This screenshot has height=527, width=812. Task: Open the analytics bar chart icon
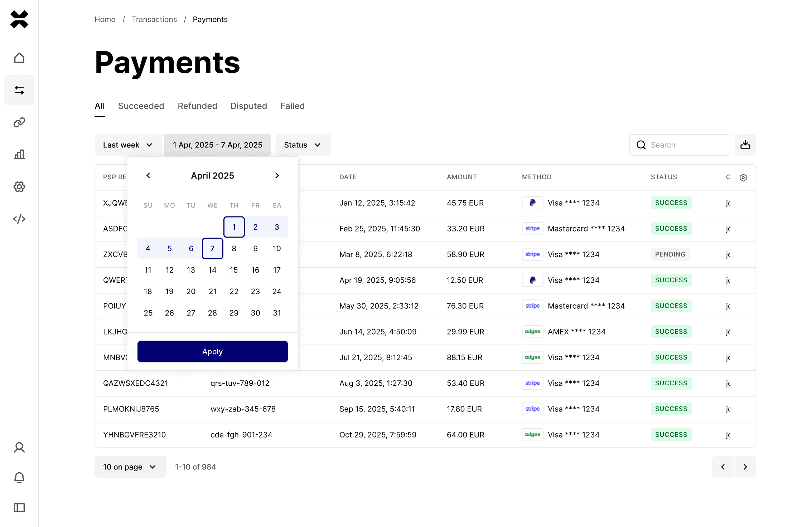pyautogui.click(x=19, y=155)
